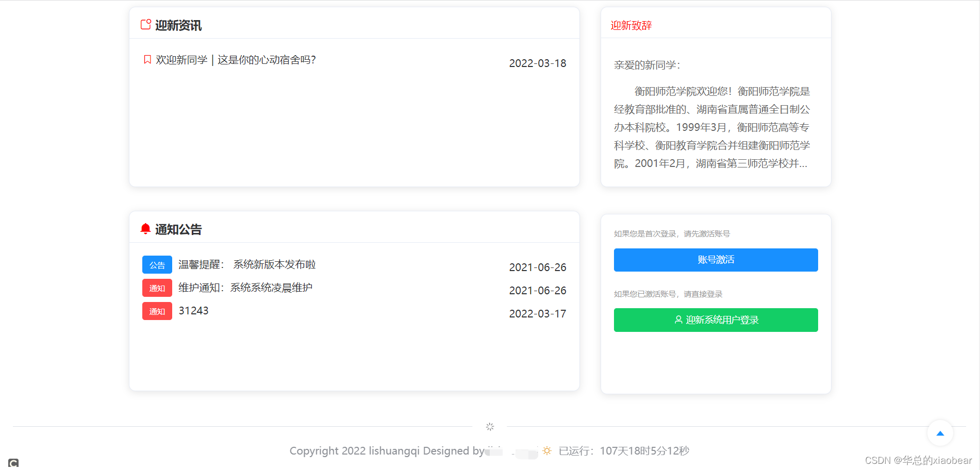Click the 迎新致辞 heading

pyautogui.click(x=631, y=25)
